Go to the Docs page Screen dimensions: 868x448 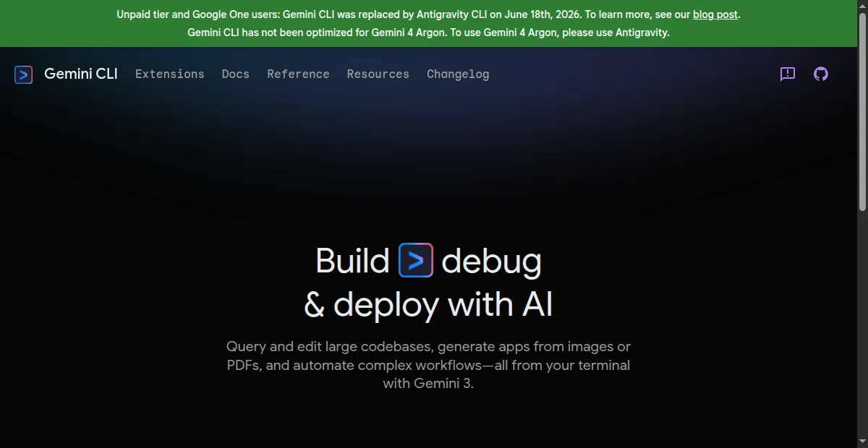point(236,74)
